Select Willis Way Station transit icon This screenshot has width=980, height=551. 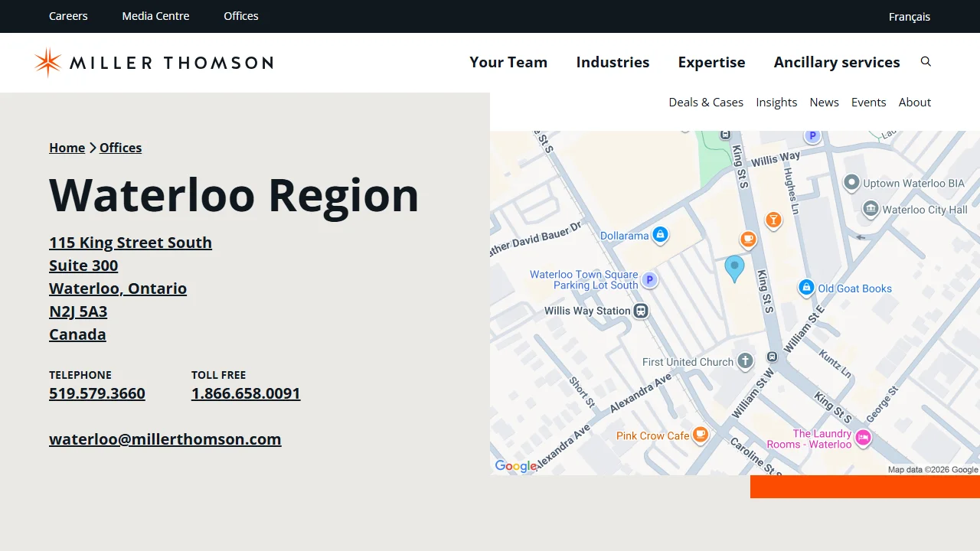(641, 311)
